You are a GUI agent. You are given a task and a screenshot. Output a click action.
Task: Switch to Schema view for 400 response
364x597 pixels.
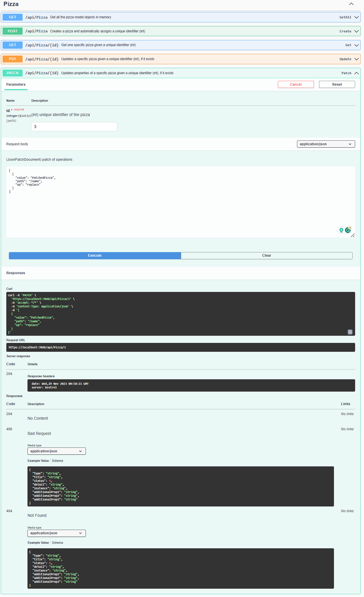click(58, 461)
